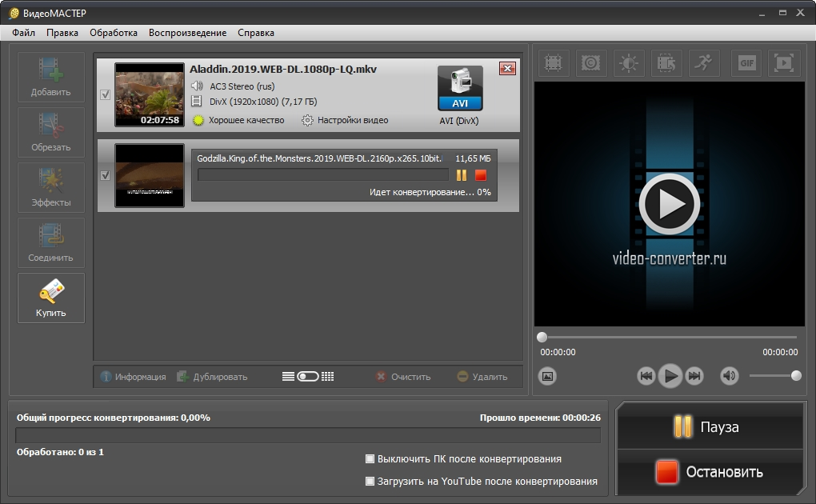816x504 pixels.
Task: Open the Эффекты panel
Action: coord(51,187)
